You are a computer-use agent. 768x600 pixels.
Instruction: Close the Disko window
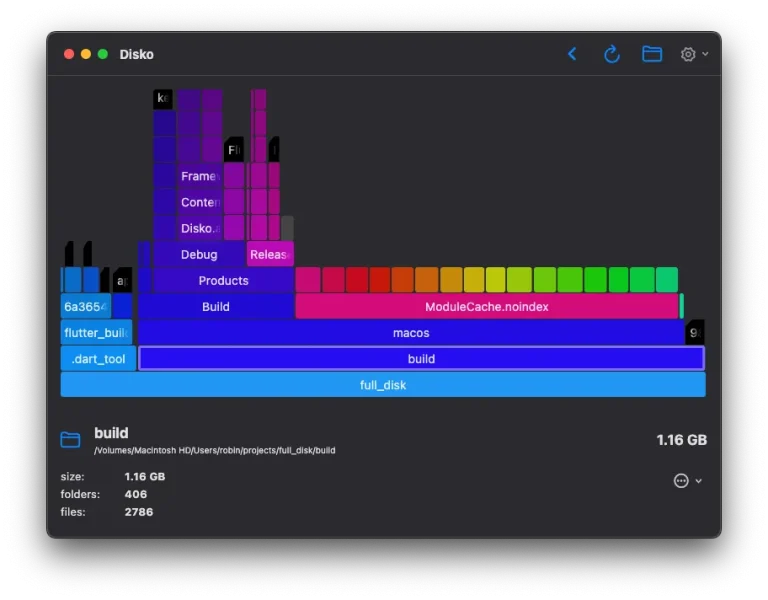click(69, 54)
